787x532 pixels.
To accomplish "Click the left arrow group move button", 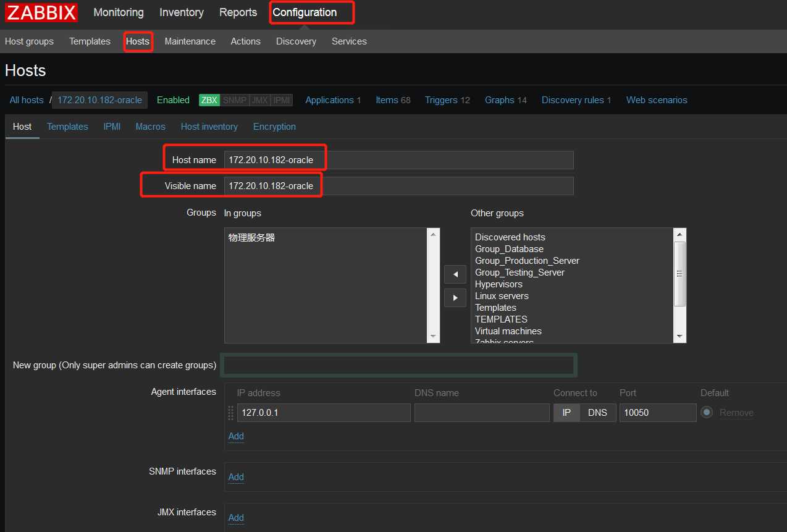I will [455, 274].
